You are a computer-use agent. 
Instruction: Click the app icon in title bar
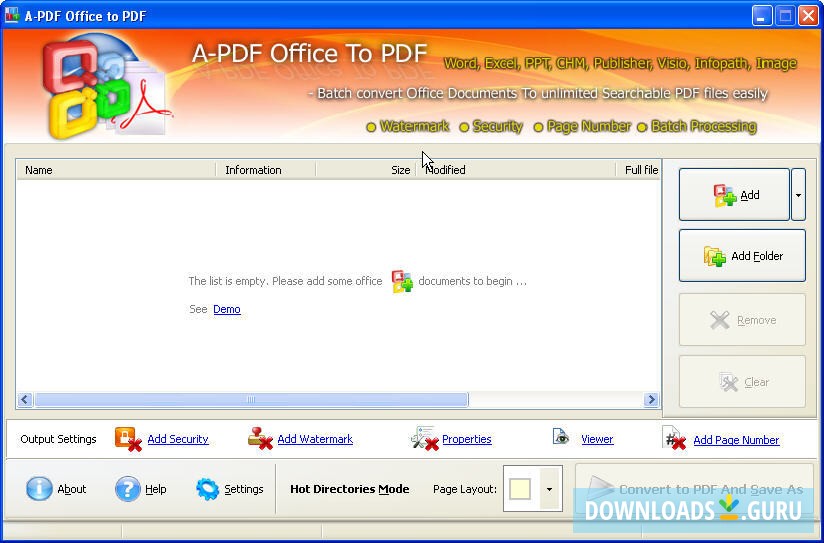[12, 15]
